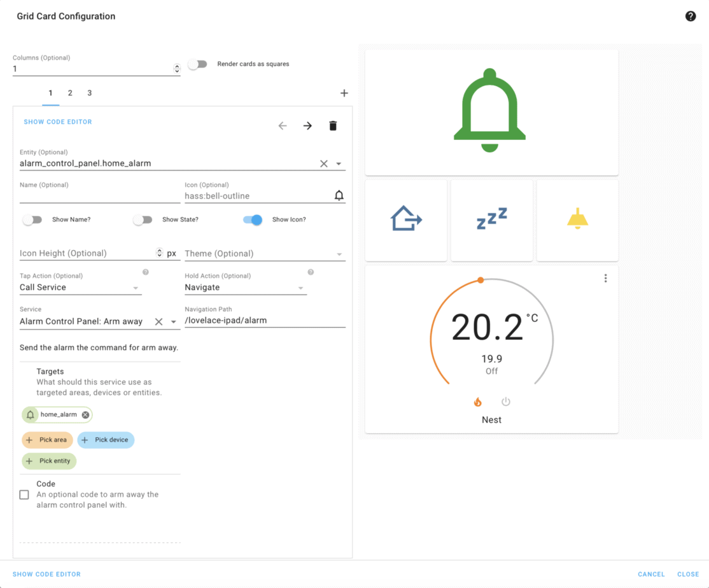Image resolution: width=709 pixels, height=588 pixels.
Task: Click the bell-outline icon beside the Icon field
Action: pos(339,195)
